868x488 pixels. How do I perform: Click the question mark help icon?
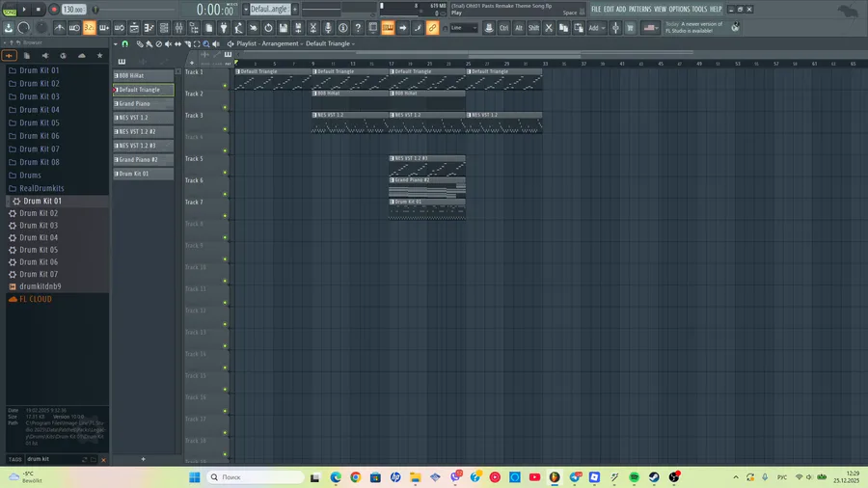pyautogui.click(x=358, y=28)
